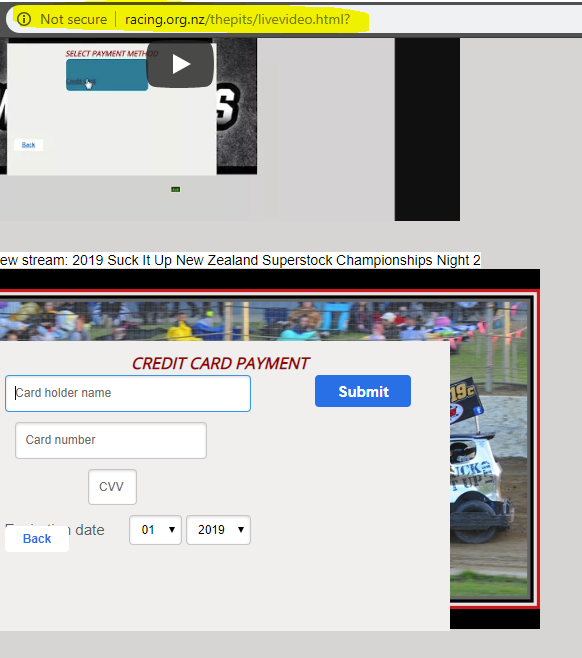Click the Back link inside the video preview
Screen dimensions: 582x658
(28, 145)
